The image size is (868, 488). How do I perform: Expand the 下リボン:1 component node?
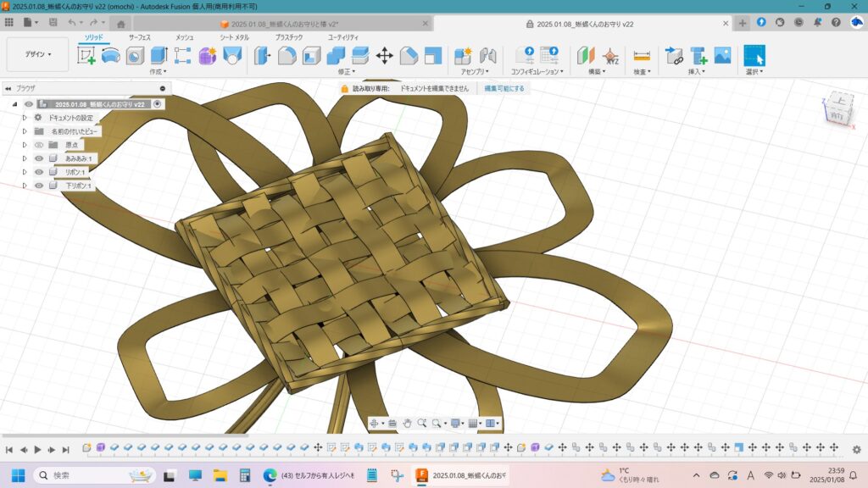pyautogui.click(x=25, y=186)
